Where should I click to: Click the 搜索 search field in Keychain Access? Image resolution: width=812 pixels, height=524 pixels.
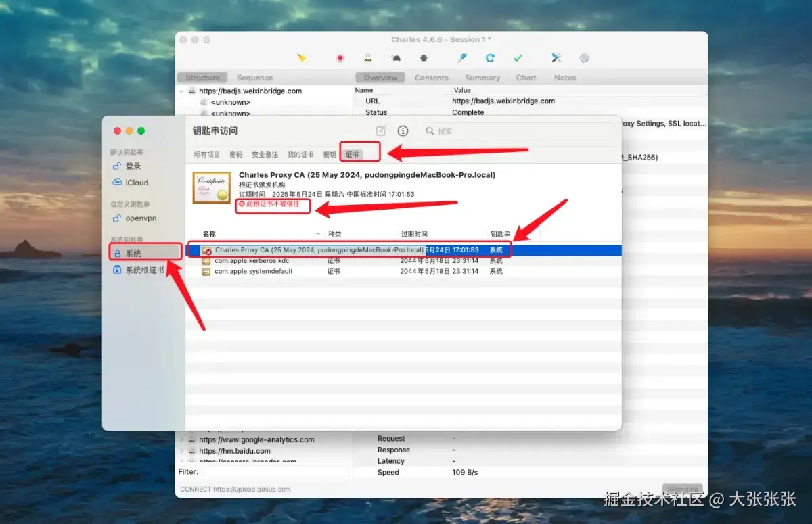click(518, 131)
